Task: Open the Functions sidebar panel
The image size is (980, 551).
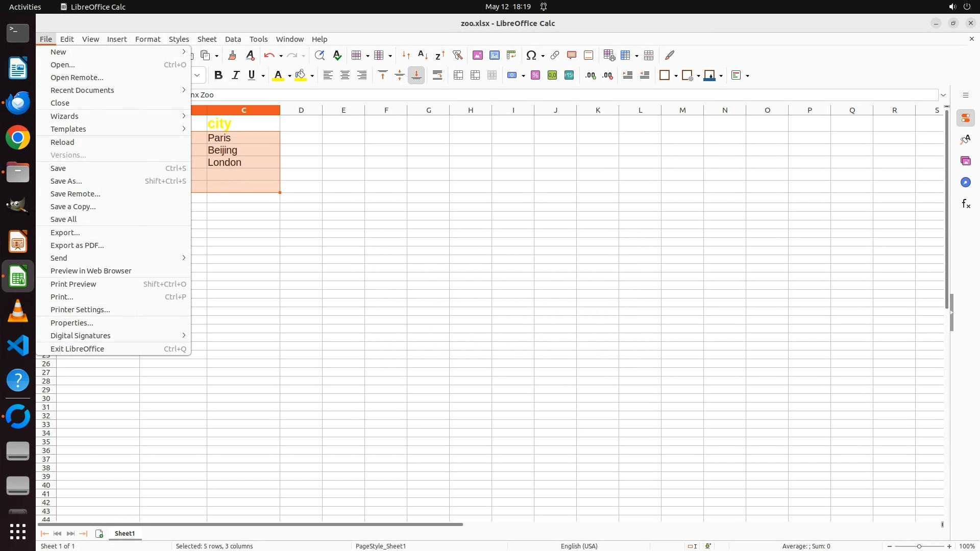Action: pyautogui.click(x=966, y=204)
